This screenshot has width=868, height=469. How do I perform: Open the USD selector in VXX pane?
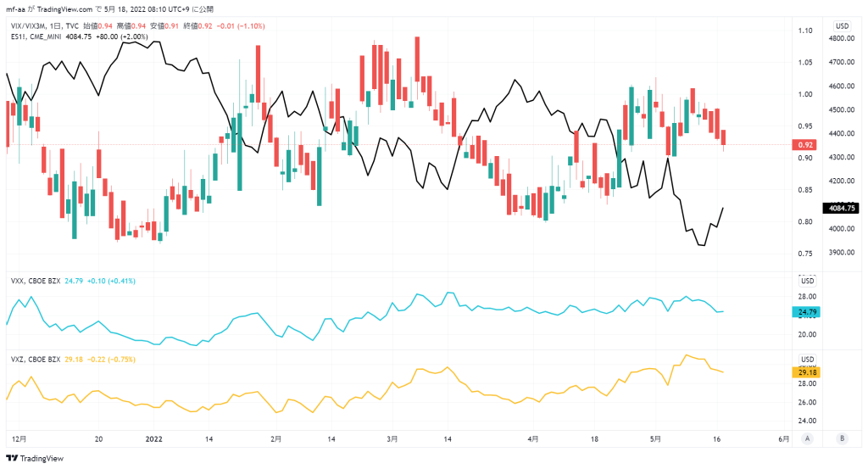[807, 281]
